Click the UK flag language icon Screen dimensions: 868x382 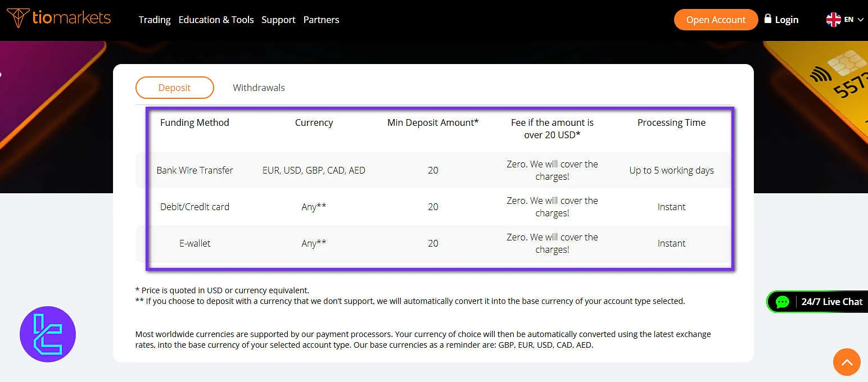point(834,19)
